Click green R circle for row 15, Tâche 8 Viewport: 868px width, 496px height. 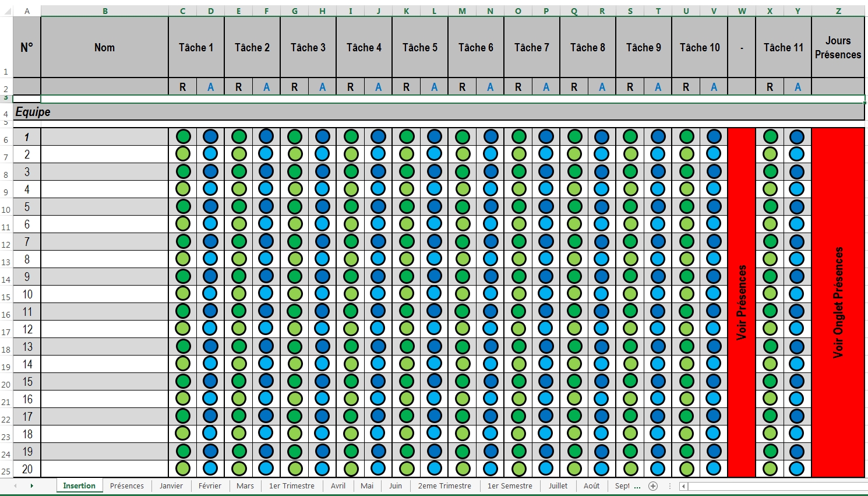pyautogui.click(x=574, y=382)
